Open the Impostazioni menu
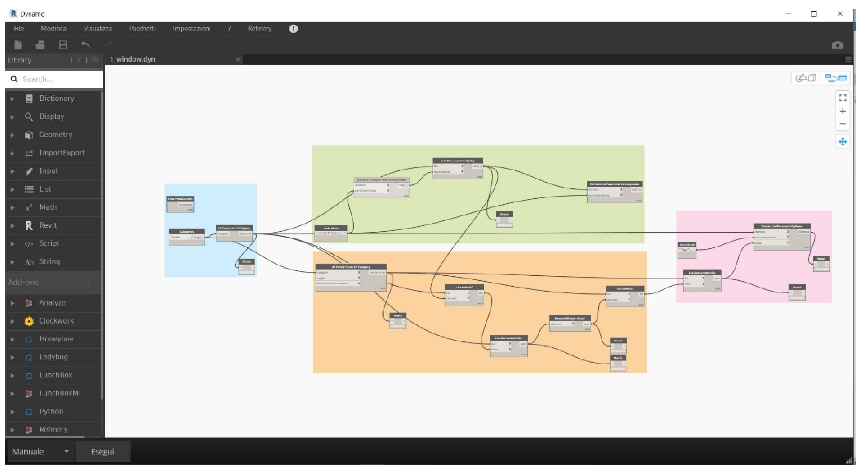This screenshot has height=471, width=868. point(191,29)
